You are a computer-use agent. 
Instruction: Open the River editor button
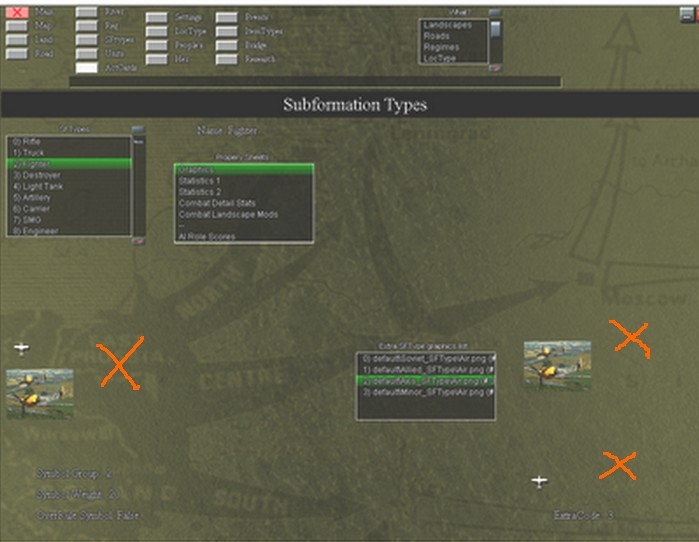[86, 12]
